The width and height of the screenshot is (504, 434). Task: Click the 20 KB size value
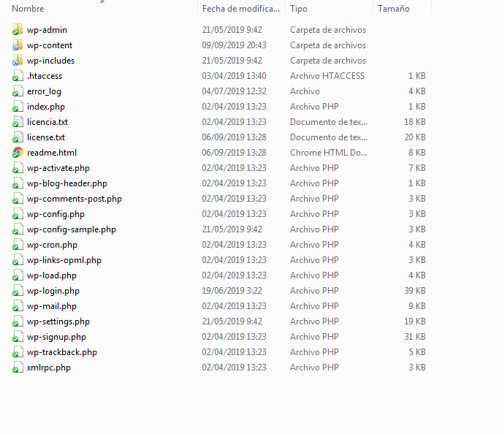(415, 137)
